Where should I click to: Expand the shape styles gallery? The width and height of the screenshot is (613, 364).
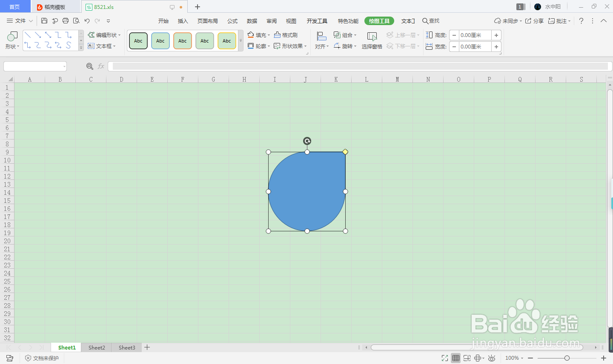(241, 41)
